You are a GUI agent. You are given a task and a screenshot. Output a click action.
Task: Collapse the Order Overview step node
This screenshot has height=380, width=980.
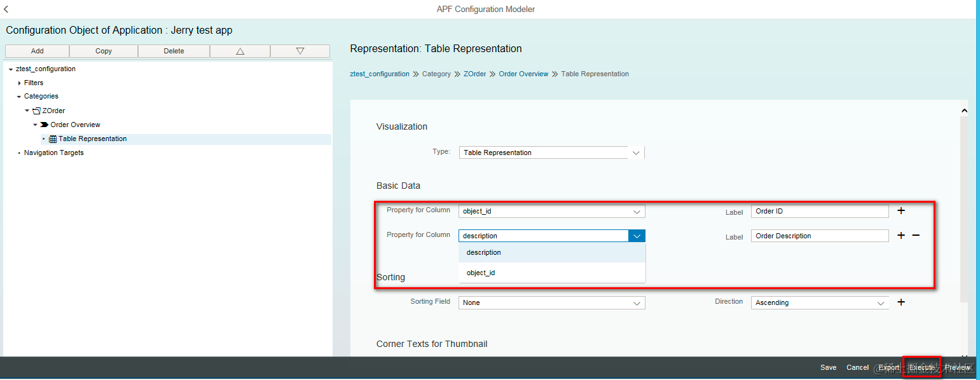point(36,125)
